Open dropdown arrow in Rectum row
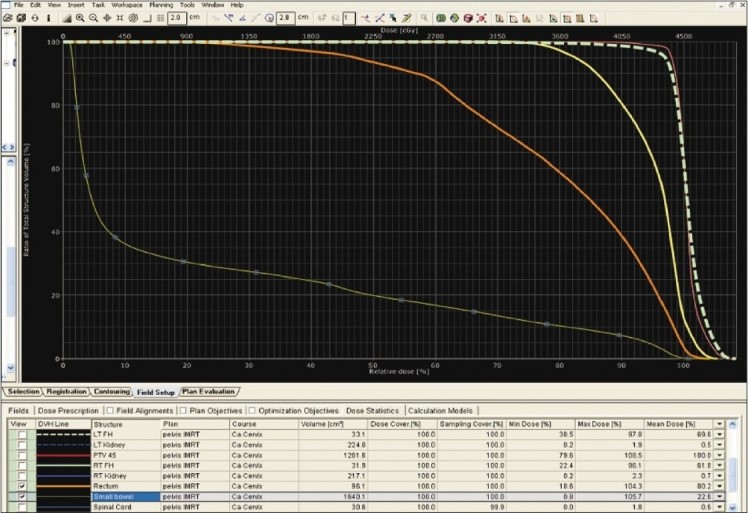This screenshot has height=513, width=748. (719, 486)
